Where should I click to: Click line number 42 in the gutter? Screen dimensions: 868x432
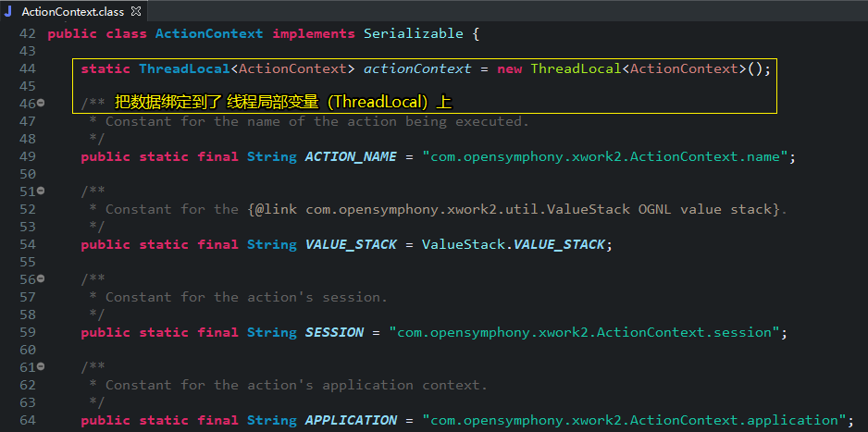pyautogui.click(x=27, y=33)
